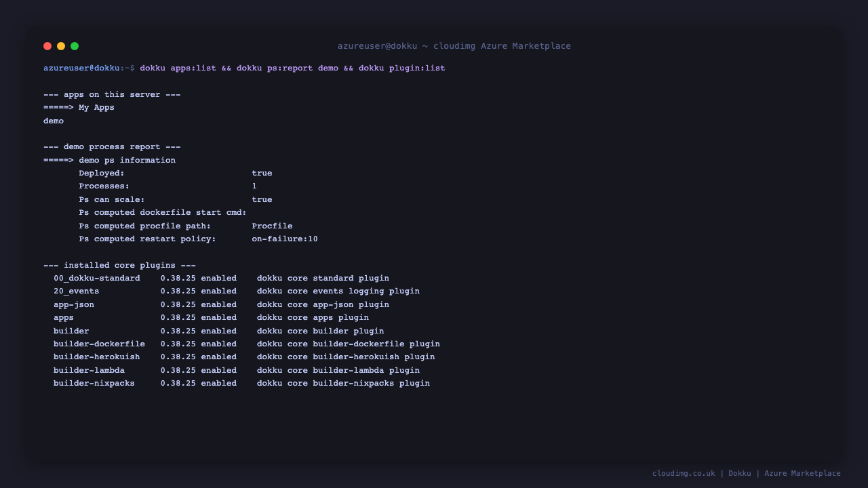Select the 'app-json' plugin name
Viewport: 868px width, 488px height.
74,305
